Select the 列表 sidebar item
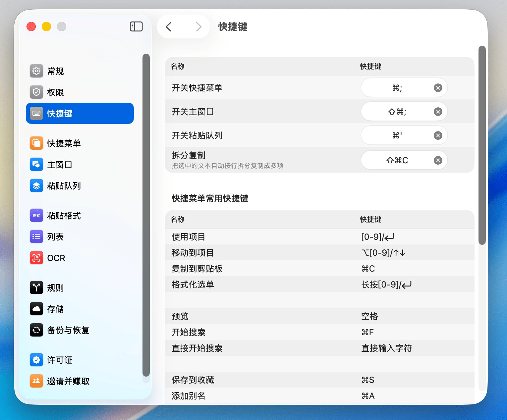The image size is (507, 420). 55,236
